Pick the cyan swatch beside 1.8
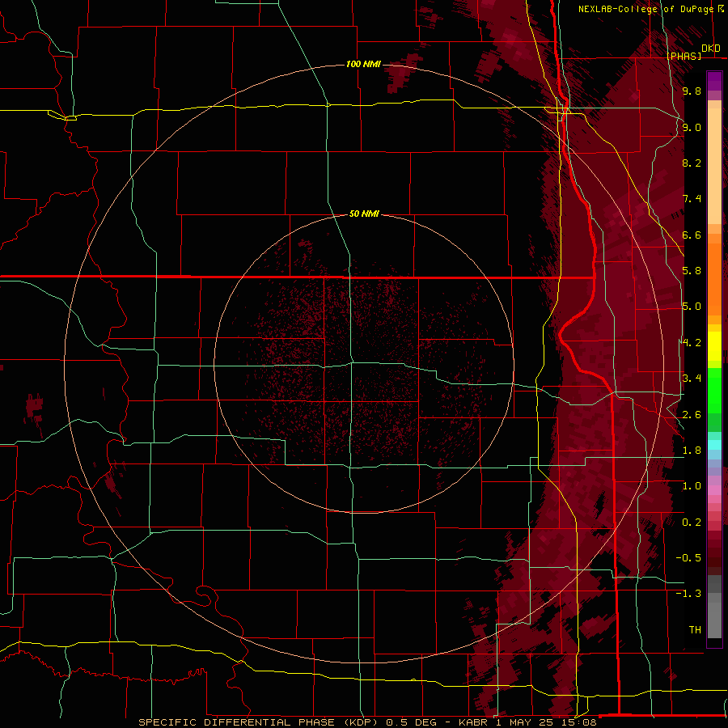The height and width of the screenshot is (728, 728). click(x=714, y=445)
